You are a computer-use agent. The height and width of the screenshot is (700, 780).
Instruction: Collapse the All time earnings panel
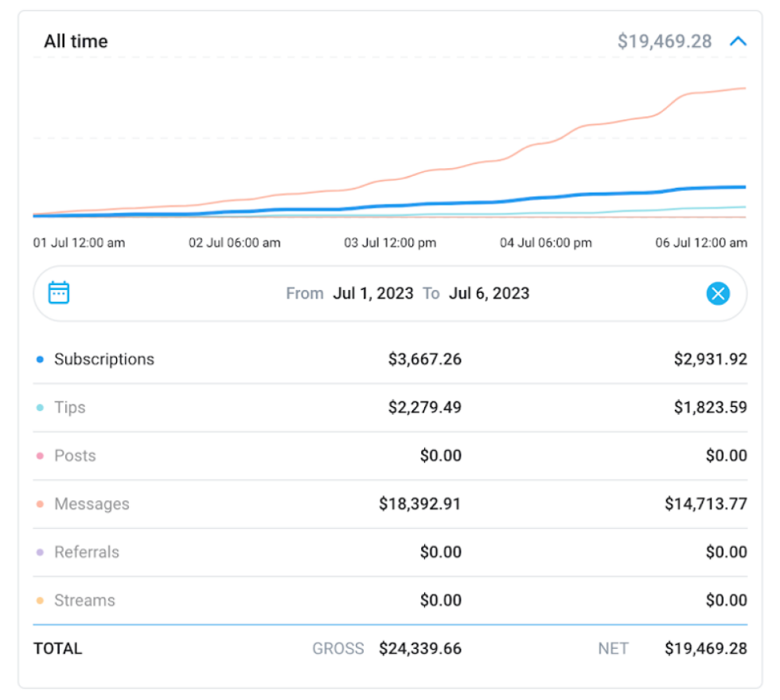coord(738,41)
